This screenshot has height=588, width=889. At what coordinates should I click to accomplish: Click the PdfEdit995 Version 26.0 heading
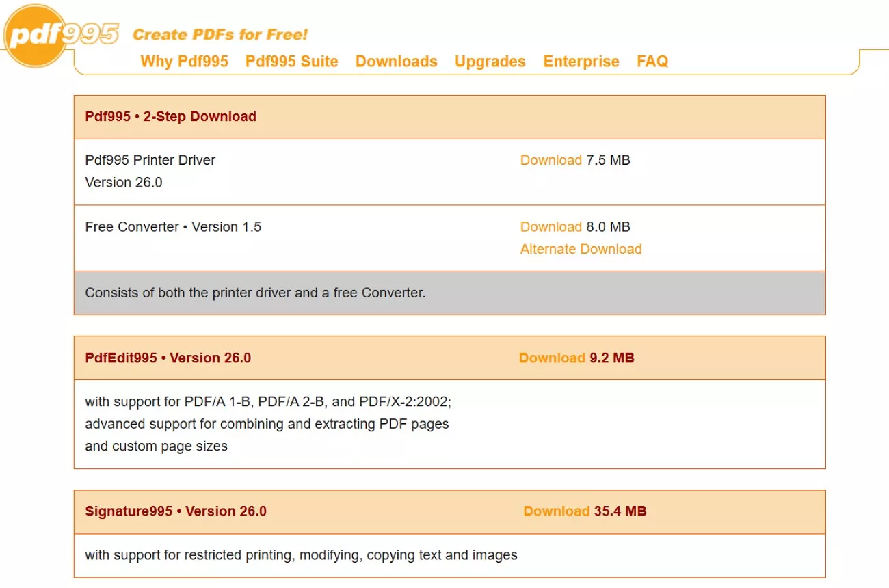(167, 358)
